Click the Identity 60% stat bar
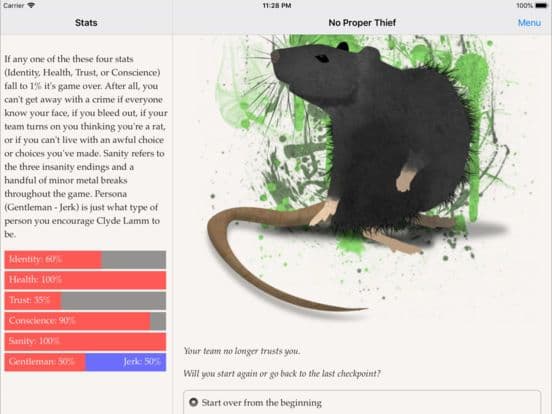Screen dimensions: 552x414 (85, 260)
